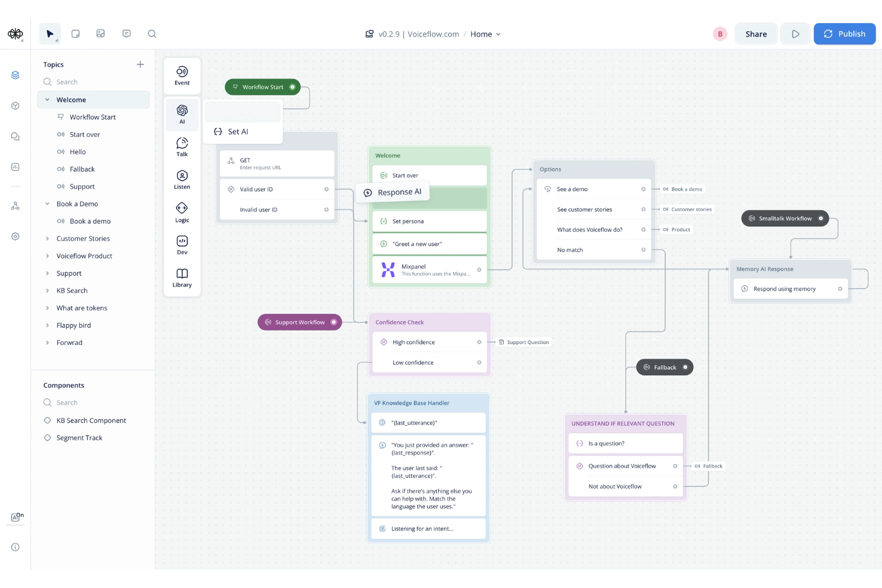Select the image tool in the top toolbar
This screenshot has height=588, width=882.
(101, 33)
